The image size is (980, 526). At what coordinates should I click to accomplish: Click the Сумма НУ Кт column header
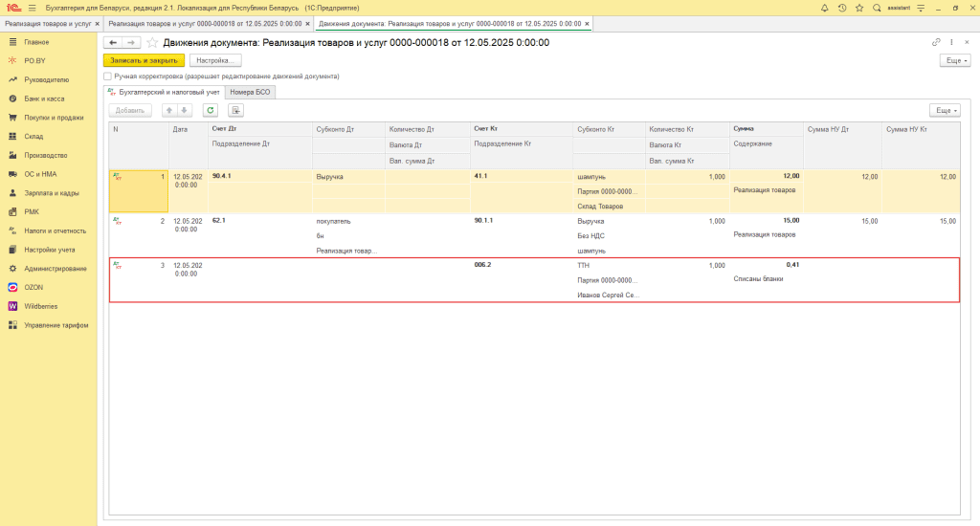[x=921, y=145]
